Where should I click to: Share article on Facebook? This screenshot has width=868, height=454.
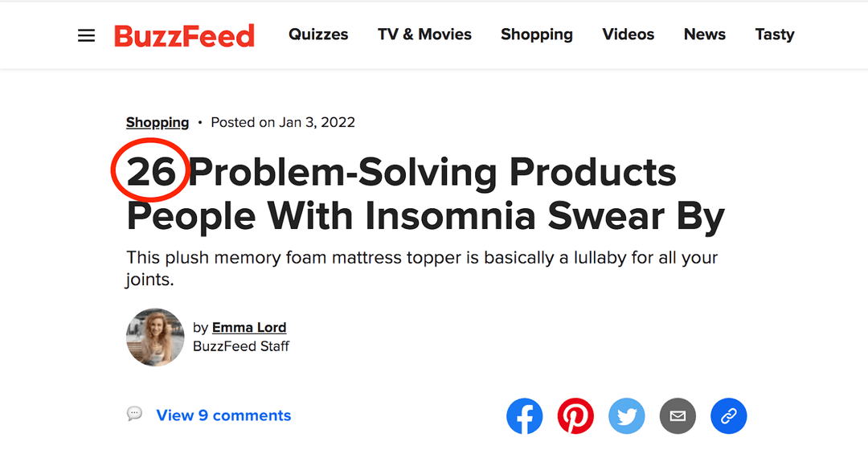point(524,415)
